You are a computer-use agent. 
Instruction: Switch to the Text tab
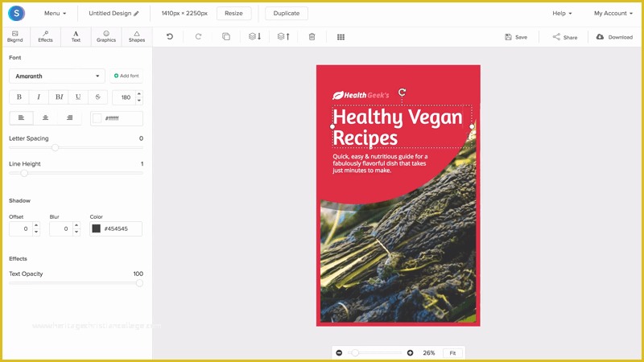click(x=76, y=36)
